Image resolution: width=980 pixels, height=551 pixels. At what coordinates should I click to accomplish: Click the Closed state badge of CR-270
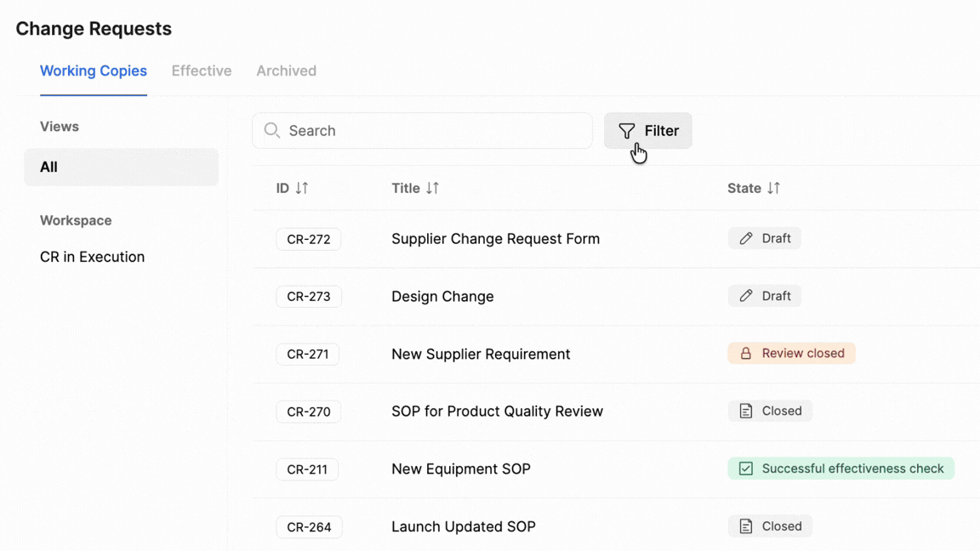[769, 411]
